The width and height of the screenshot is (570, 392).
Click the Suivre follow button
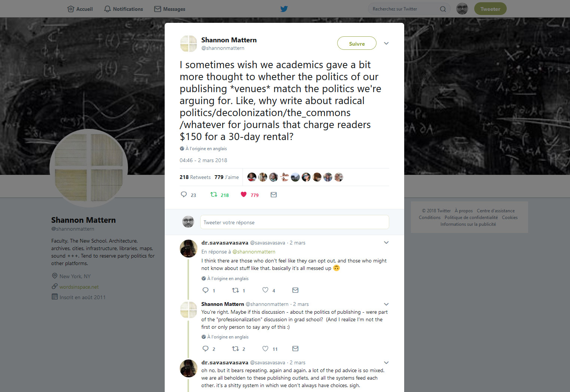pyautogui.click(x=357, y=43)
